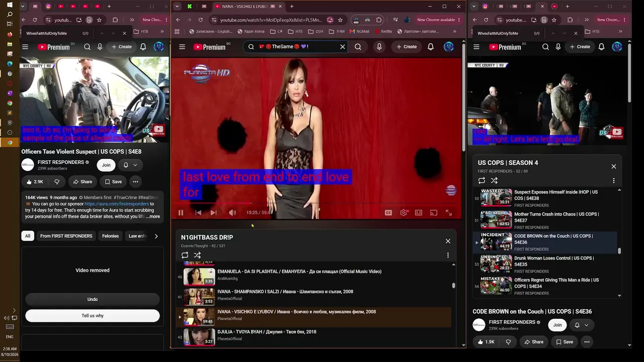Open a new tab in the middle Chrome window

click(292, 7)
